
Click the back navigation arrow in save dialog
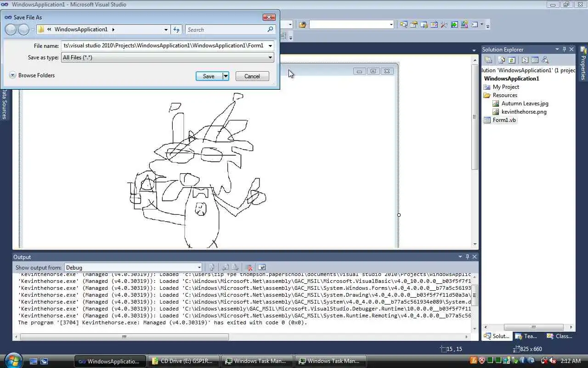pyautogui.click(x=11, y=29)
